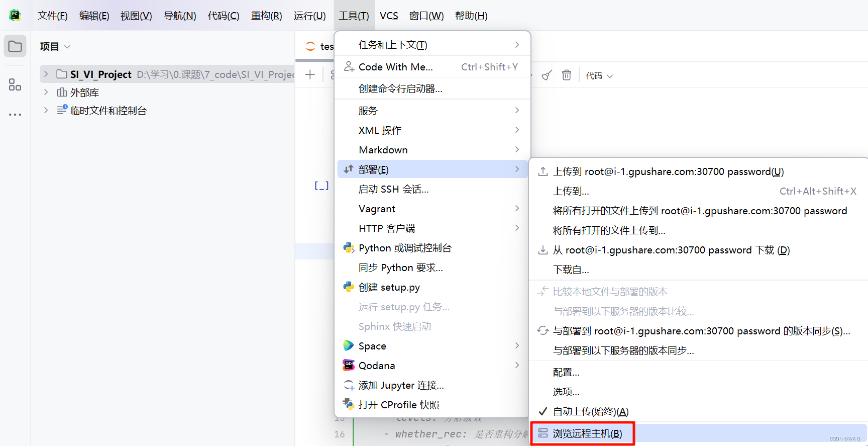Image resolution: width=868 pixels, height=446 pixels.
Task: Open the 编辑 menu
Action: pos(94,16)
